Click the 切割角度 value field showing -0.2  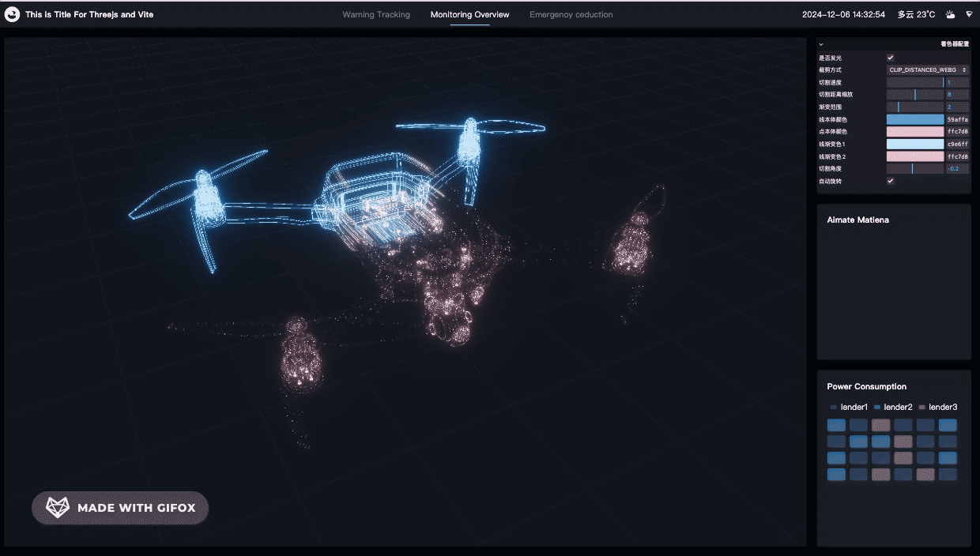(957, 168)
